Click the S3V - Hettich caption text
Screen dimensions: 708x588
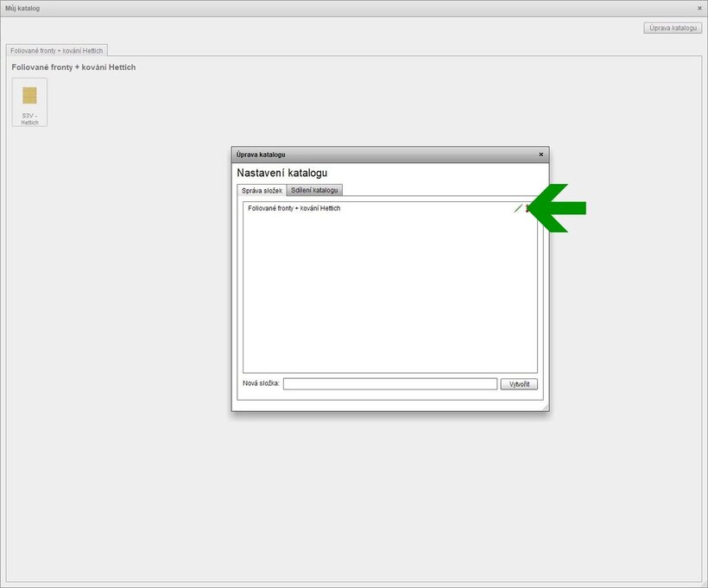tap(29, 119)
